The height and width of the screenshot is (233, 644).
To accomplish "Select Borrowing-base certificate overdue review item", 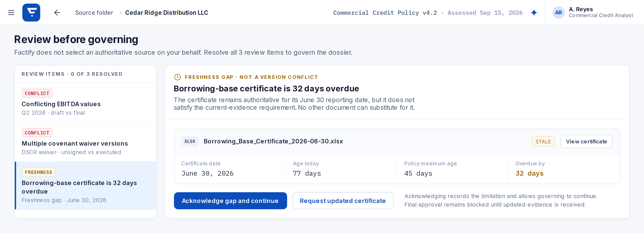I will click(x=85, y=186).
